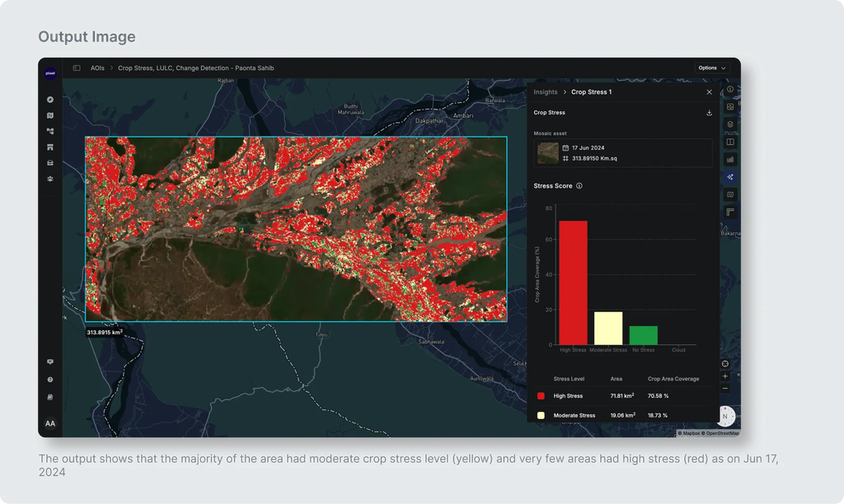Download the Crop Stress results
This screenshot has height=504, width=844.
709,113
